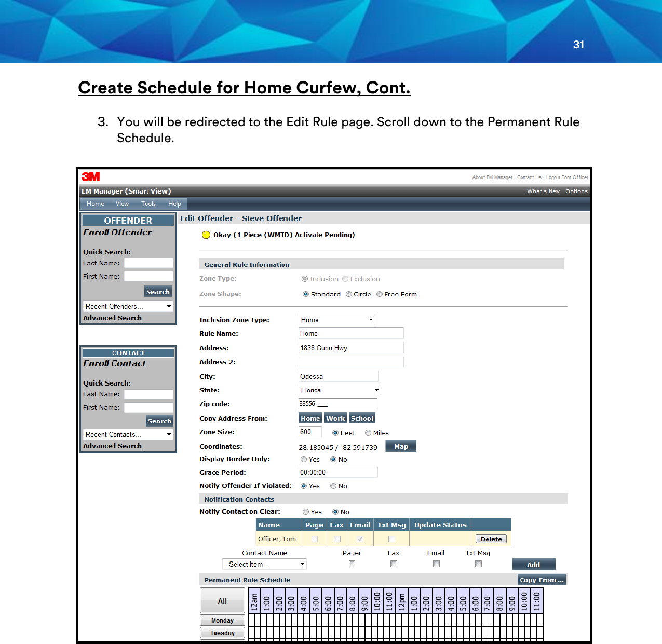Click the Address field with 1838 Gunn Hwy
The height and width of the screenshot is (644, 662).
click(x=351, y=348)
